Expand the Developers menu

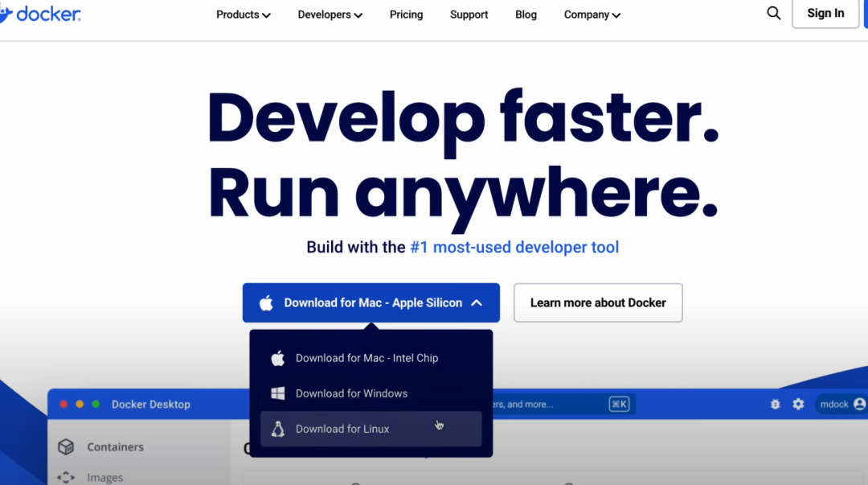pyautogui.click(x=330, y=15)
